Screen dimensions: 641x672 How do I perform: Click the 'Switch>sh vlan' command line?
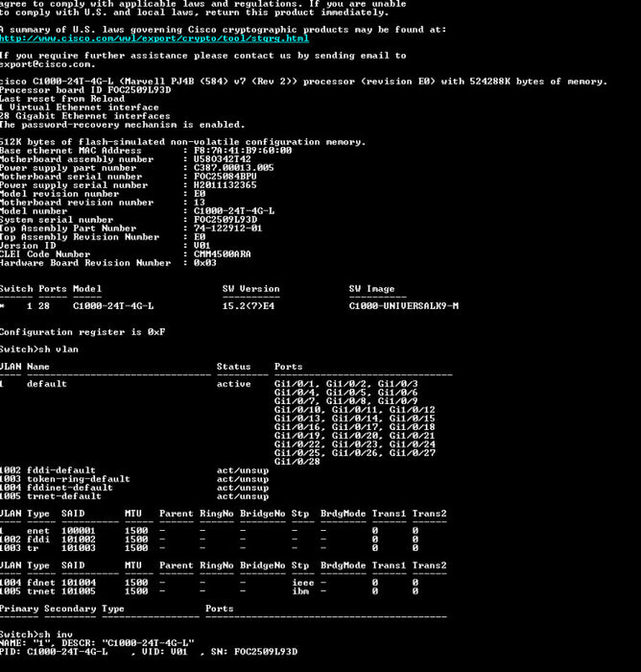(39, 349)
